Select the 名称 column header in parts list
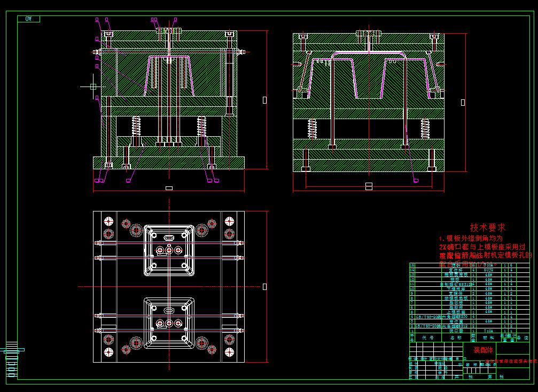The image size is (538, 392). click(456, 336)
